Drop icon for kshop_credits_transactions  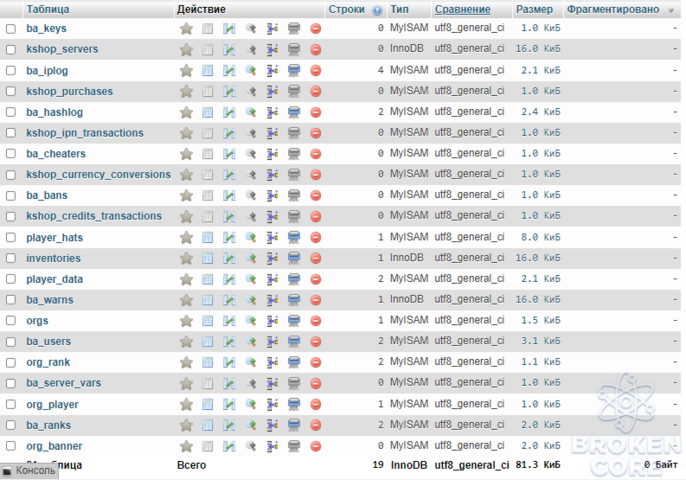click(x=315, y=217)
